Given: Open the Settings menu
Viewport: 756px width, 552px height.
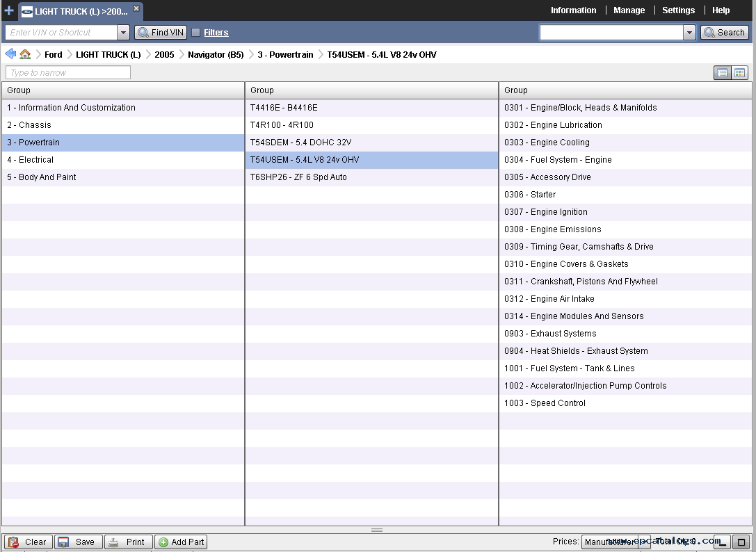Looking at the screenshot, I should point(678,10).
